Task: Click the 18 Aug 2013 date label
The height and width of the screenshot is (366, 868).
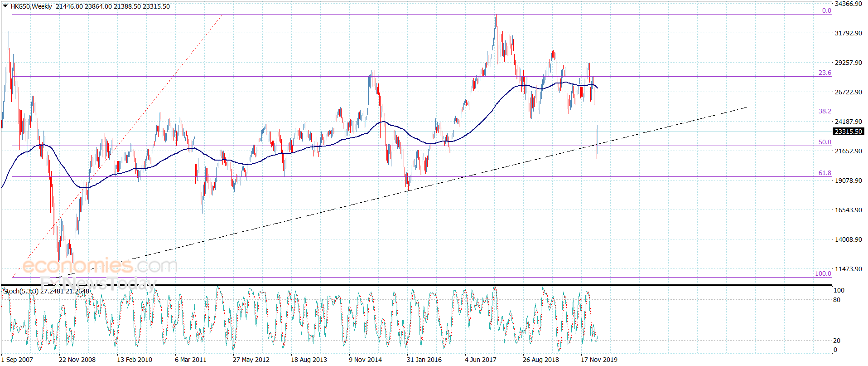Action: tap(309, 360)
